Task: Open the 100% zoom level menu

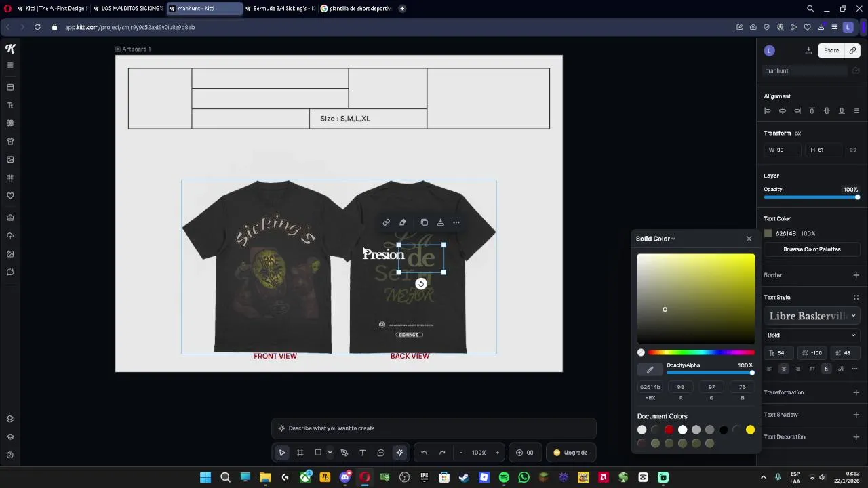Action: tap(479, 453)
